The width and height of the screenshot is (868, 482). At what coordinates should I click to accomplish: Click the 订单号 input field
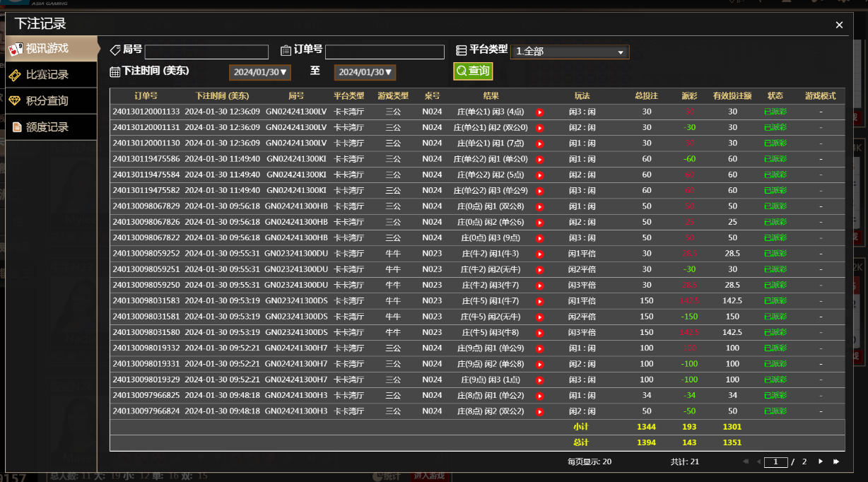(385, 52)
